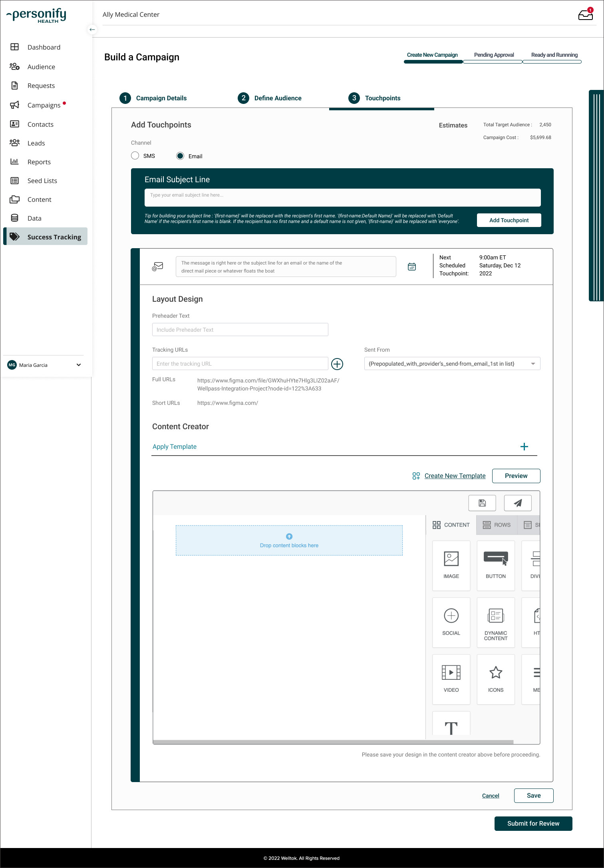Image resolution: width=604 pixels, height=868 pixels.
Task: Click the horizontal scrollbar in content editor
Action: click(333, 742)
